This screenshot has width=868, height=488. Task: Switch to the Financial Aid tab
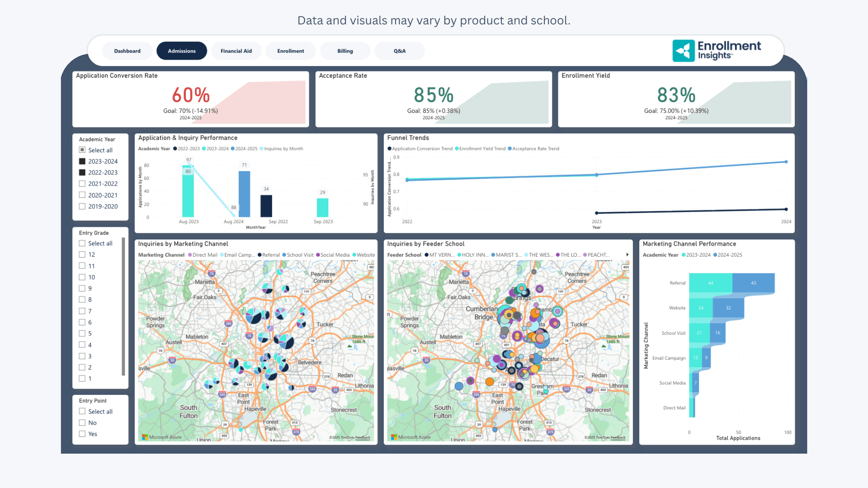tap(236, 51)
